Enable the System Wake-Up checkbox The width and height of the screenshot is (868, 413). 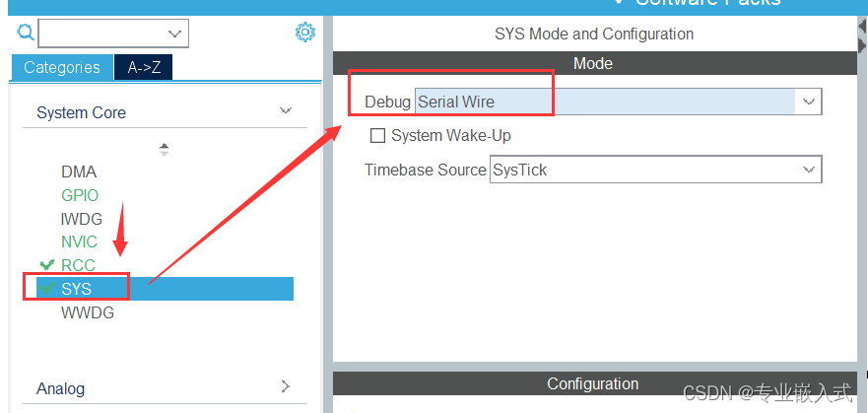point(377,136)
